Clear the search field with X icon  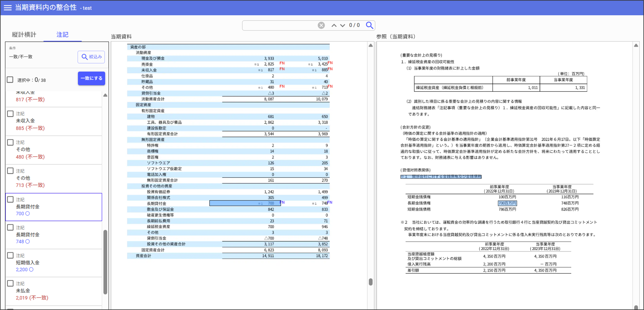click(321, 25)
